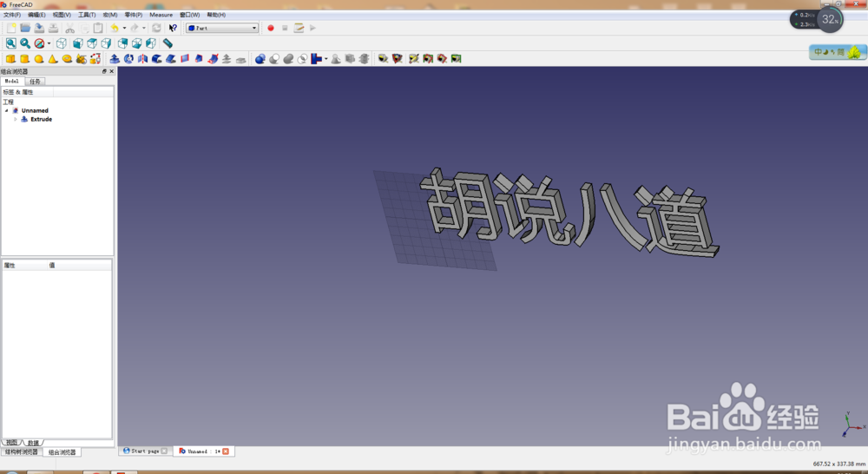This screenshot has width=868, height=474.
Task: Click the extruded 3D text model
Action: [x=569, y=212]
